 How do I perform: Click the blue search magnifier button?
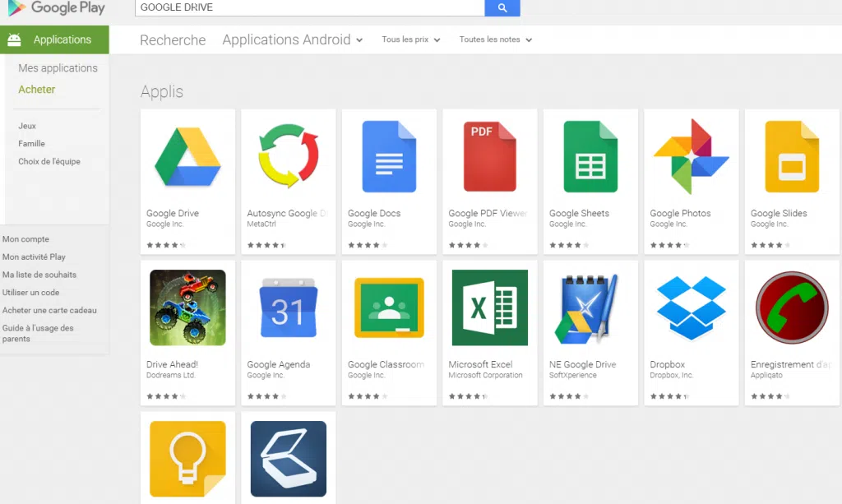(x=502, y=7)
